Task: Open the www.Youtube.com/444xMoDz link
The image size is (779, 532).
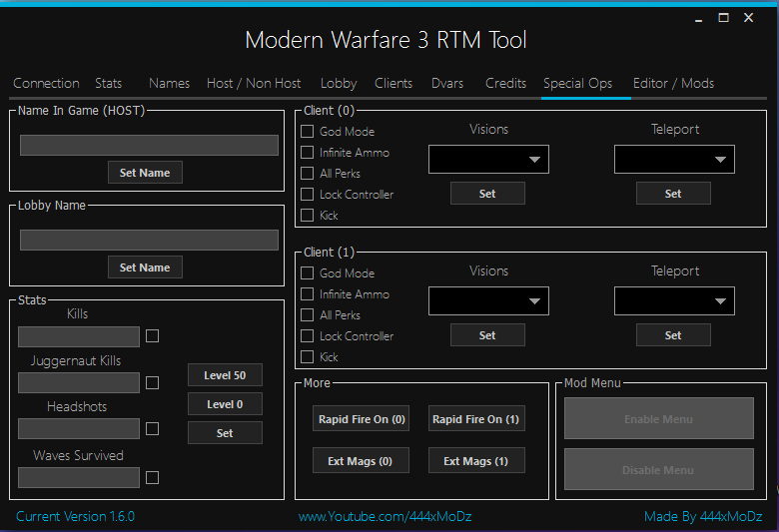Action: tap(386, 516)
